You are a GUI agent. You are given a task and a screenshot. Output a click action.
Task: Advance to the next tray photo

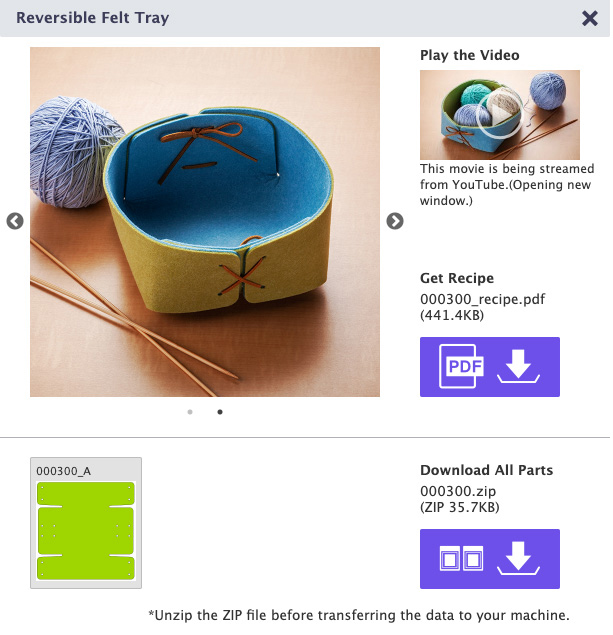pyautogui.click(x=395, y=221)
